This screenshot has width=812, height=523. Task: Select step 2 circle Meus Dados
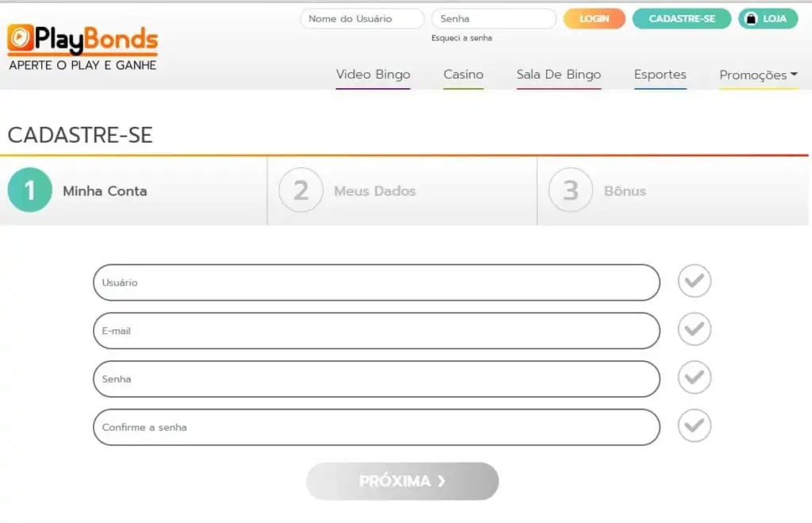pos(301,190)
